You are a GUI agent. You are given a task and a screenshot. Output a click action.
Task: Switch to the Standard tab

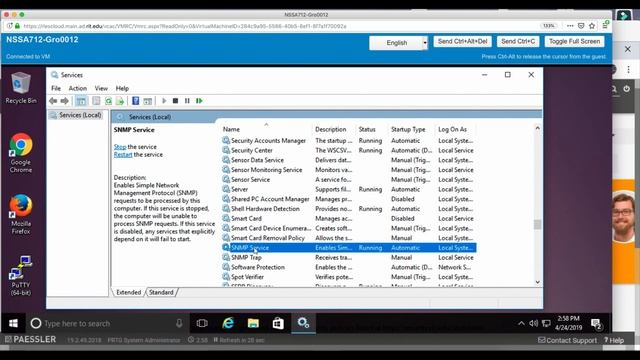pos(161,292)
